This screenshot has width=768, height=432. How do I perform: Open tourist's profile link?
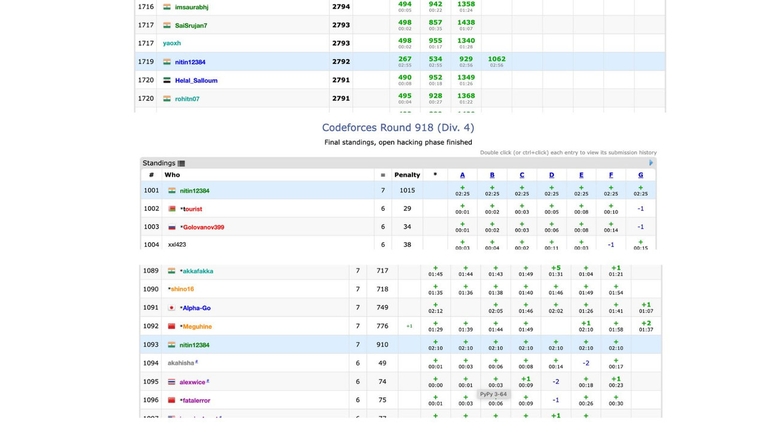coord(192,209)
